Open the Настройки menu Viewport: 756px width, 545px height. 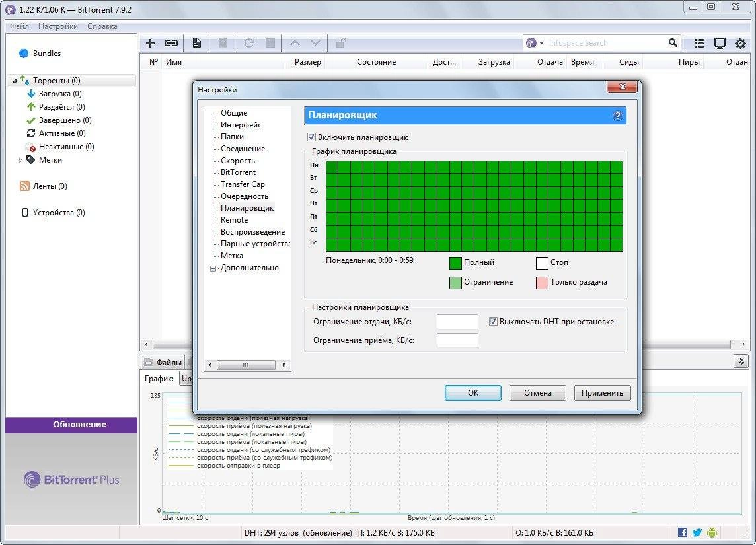58,26
